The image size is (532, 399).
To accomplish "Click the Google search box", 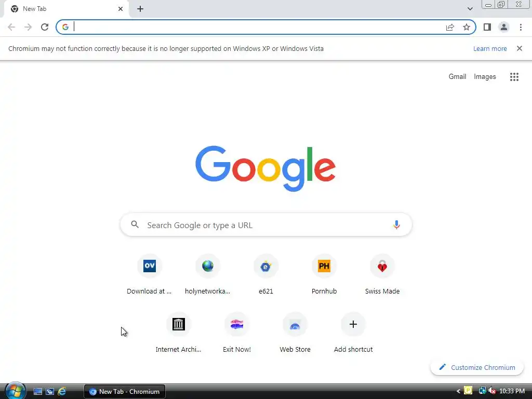I will coord(266,224).
